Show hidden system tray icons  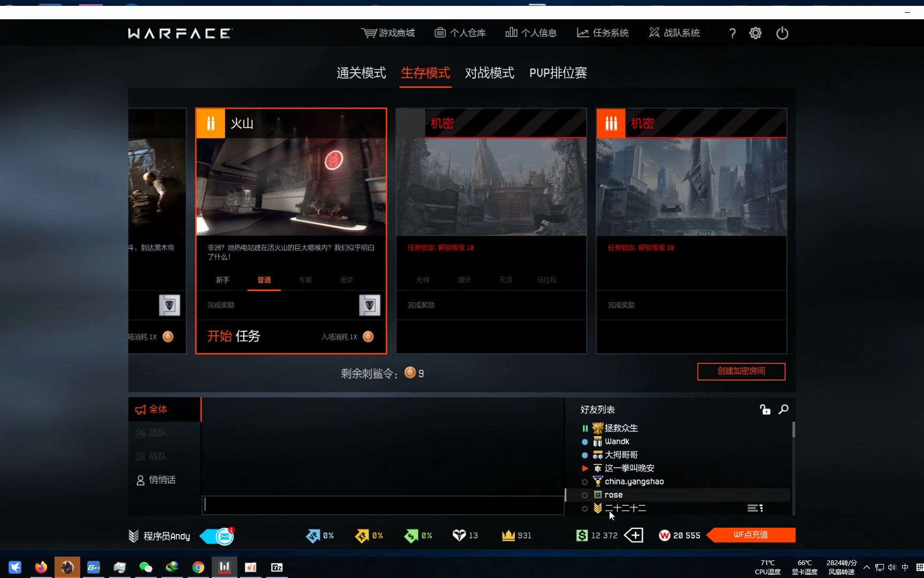coord(866,567)
